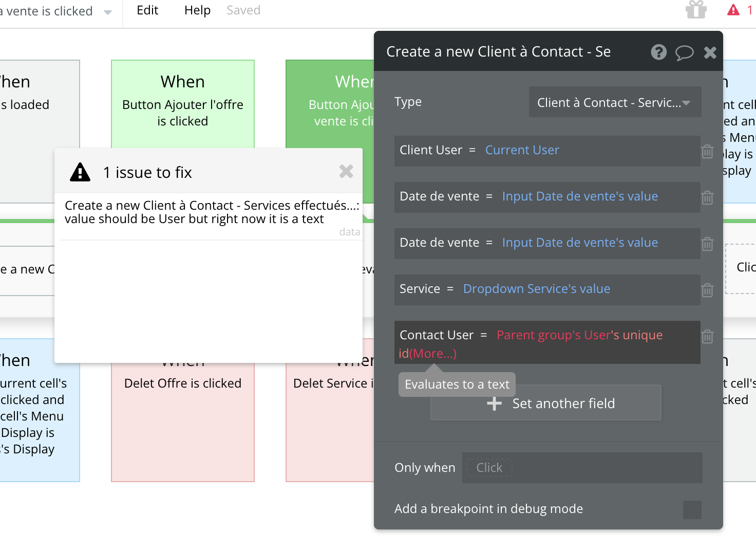The height and width of the screenshot is (549, 756).
Task: Click the Current User expression link
Action: click(522, 150)
